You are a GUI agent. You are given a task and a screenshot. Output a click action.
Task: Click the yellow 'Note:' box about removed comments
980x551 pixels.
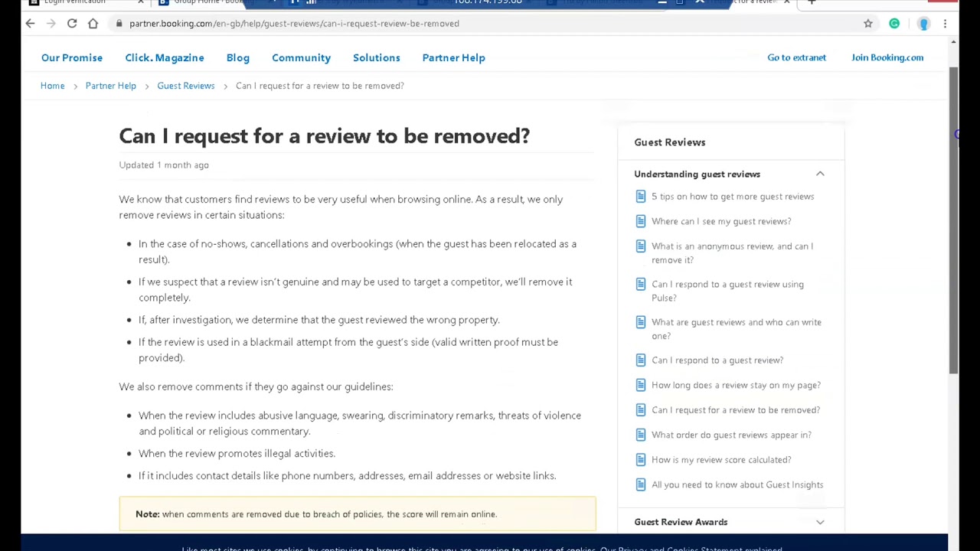358,514
